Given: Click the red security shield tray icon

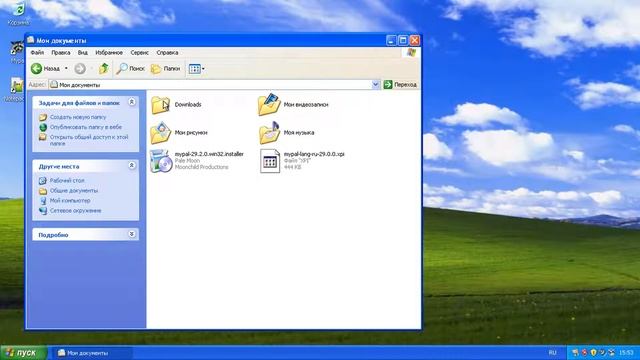Looking at the screenshot, I should click(x=584, y=353).
